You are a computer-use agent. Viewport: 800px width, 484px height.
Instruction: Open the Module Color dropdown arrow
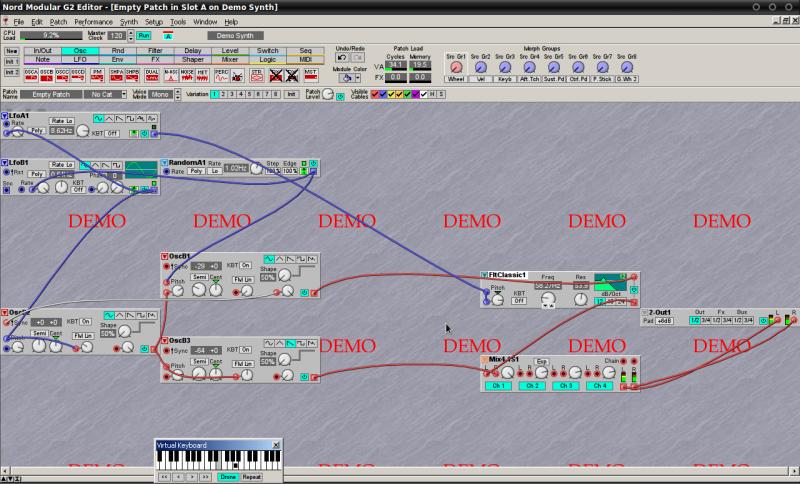coord(358,78)
